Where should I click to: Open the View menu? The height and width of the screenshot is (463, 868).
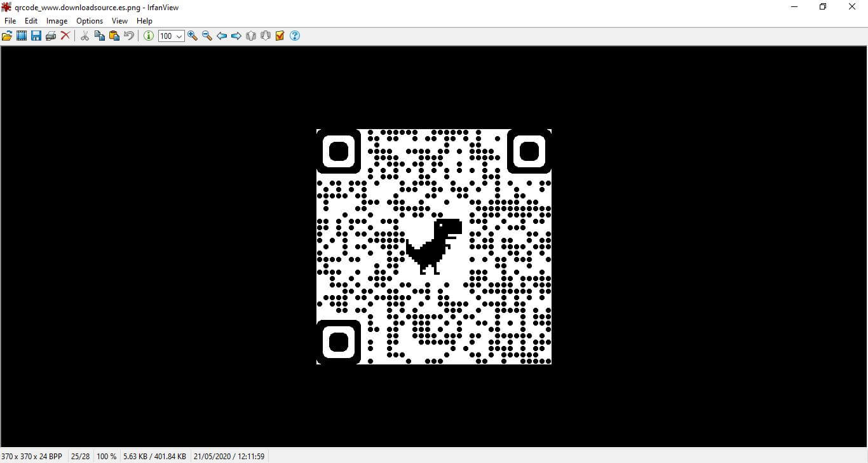pyautogui.click(x=119, y=21)
